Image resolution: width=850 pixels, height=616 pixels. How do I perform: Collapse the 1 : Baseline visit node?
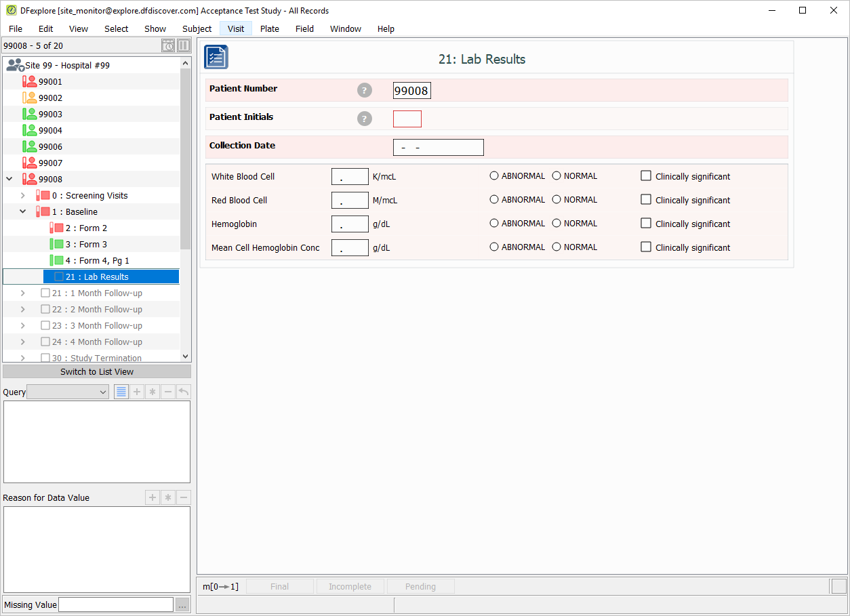tap(22, 211)
